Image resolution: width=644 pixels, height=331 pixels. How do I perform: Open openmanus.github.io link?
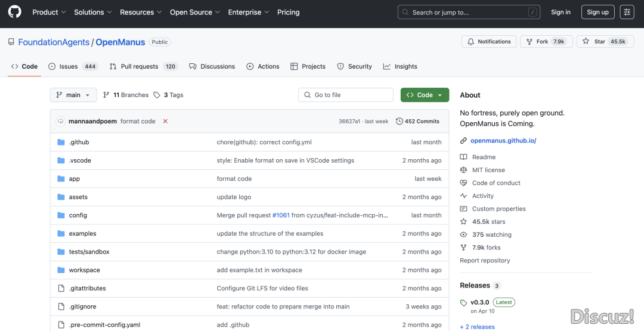pos(503,141)
